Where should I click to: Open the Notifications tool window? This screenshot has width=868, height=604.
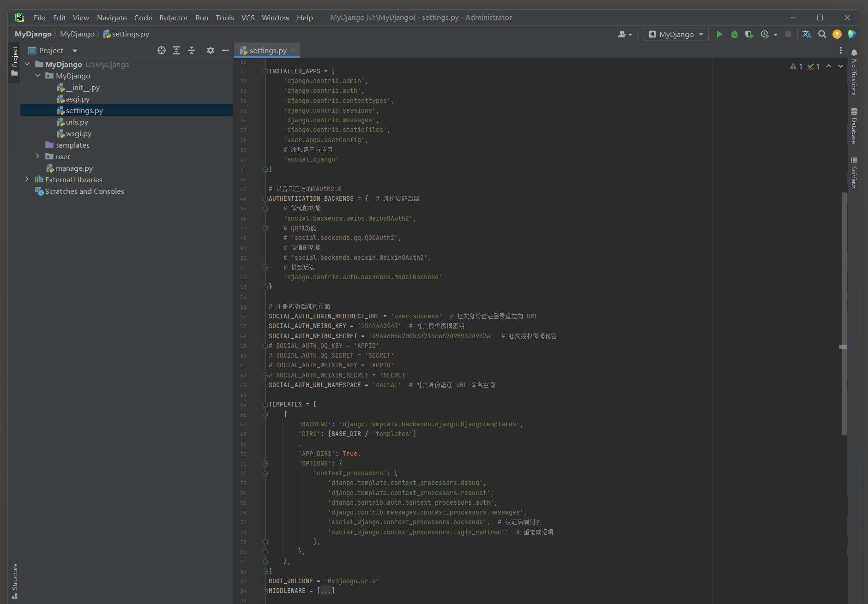[854, 72]
